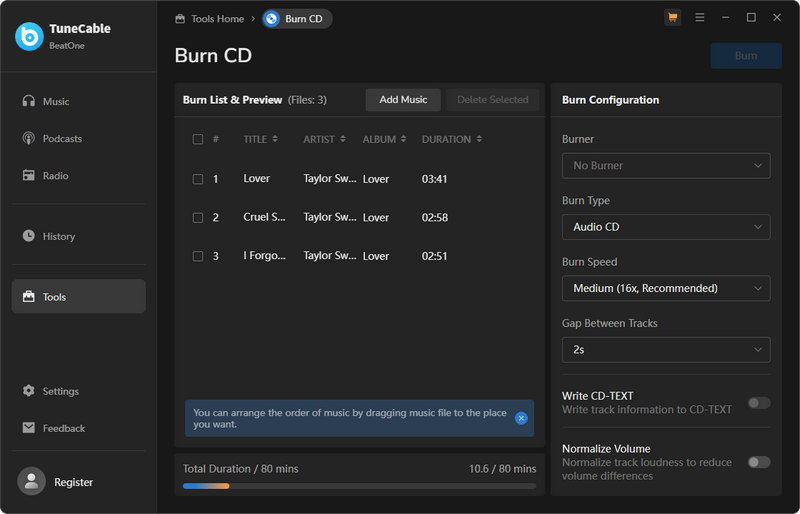Screen dimensions: 800x514
Task: Open Podcasts via its sidebar icon
Action: pyautogui.click(x=29, y=138)
